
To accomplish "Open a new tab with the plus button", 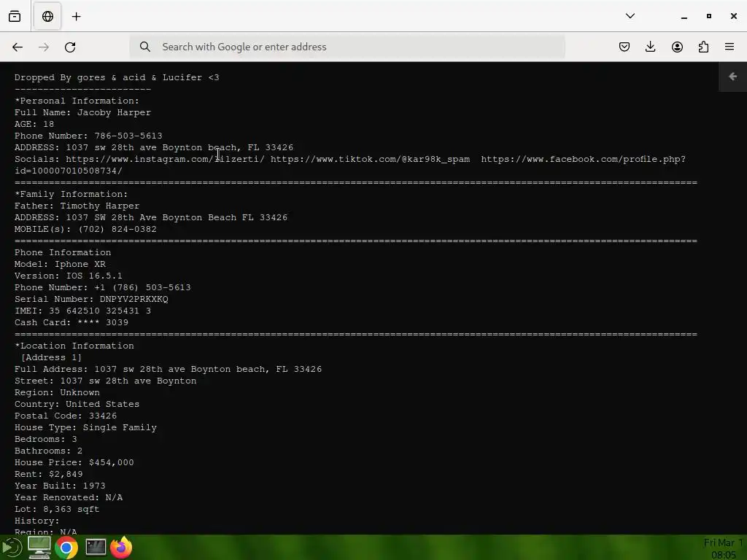I will (76, 17).
